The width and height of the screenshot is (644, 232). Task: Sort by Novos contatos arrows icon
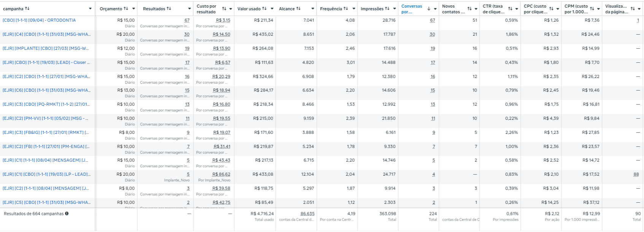coord(469,9)
